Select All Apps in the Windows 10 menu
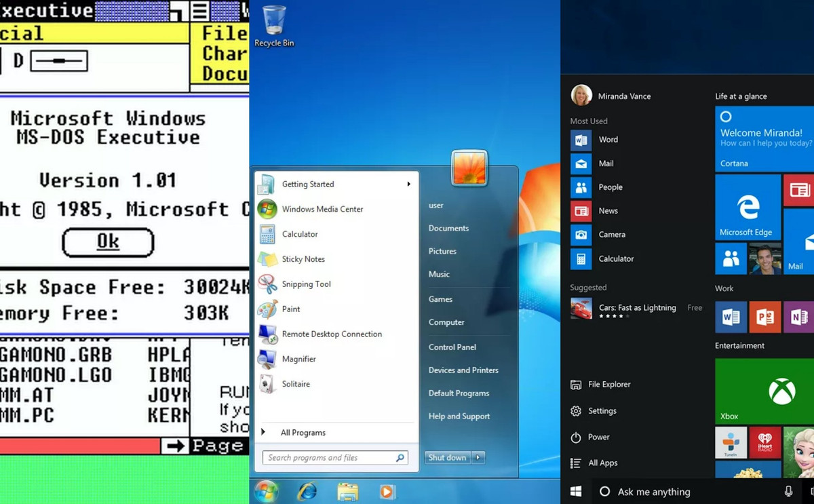This screenshot has width=814, height=504. coord(602,463)
